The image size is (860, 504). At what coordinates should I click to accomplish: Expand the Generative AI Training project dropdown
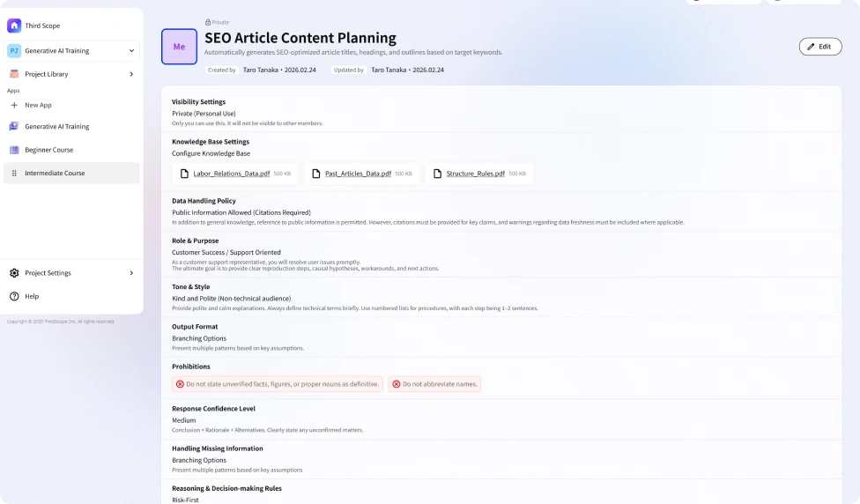tap(131, 50)
